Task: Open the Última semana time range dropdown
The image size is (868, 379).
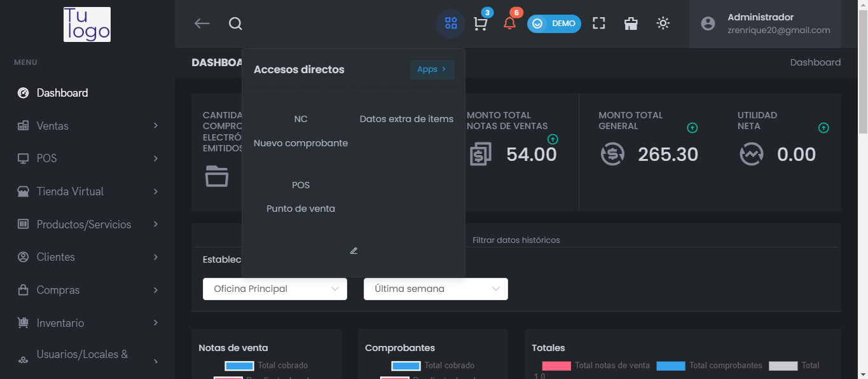Action: (x=435, y=289)
